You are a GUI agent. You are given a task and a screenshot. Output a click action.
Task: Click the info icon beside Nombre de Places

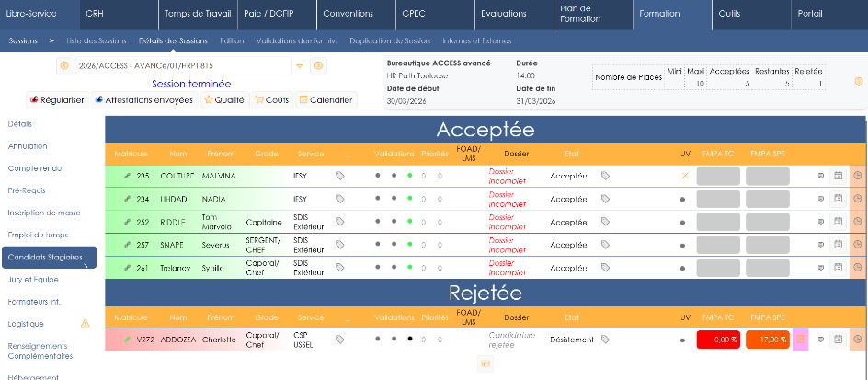859,81
